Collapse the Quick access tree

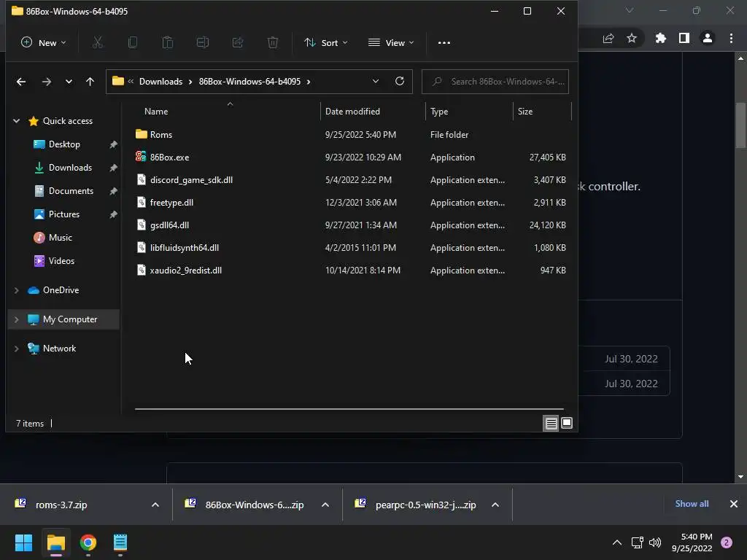17,121
